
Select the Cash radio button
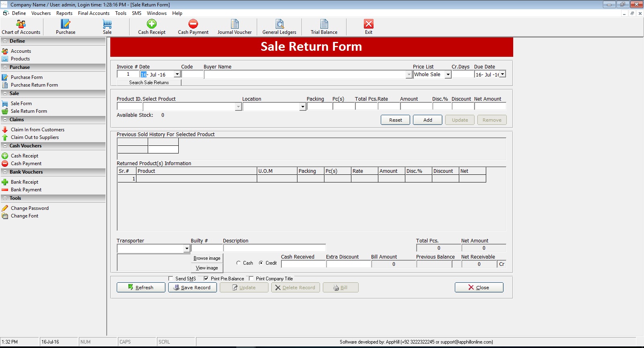click(x=239, y=263)
